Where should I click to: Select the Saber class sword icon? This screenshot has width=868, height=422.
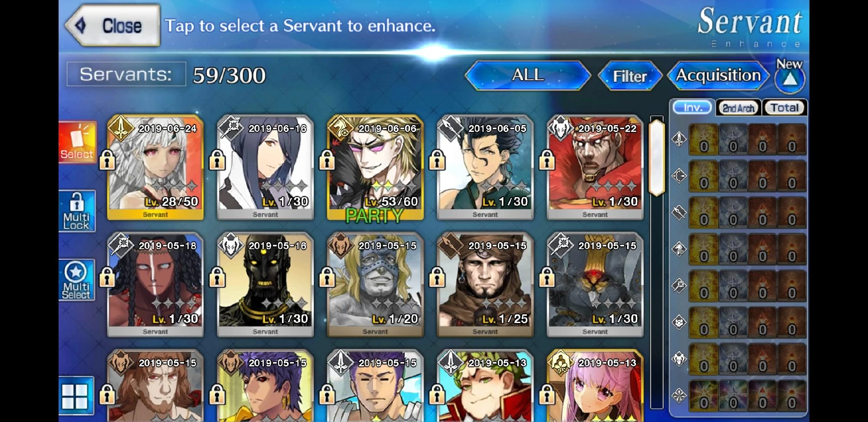pos(679,139)
